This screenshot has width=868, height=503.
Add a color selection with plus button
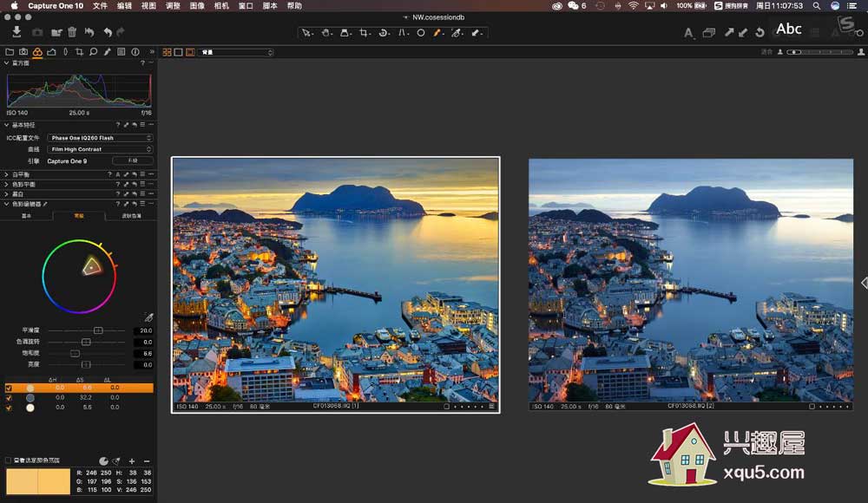[x=132, y=461]
